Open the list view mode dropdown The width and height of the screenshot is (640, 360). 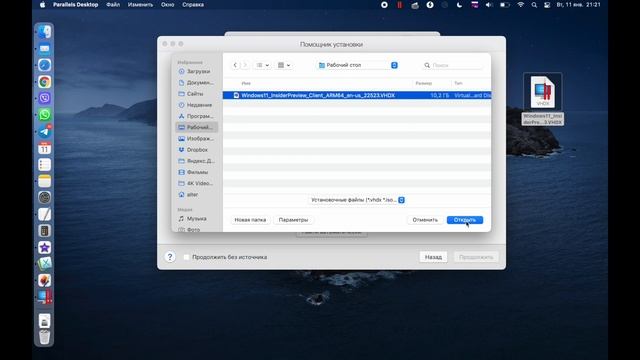point(262,65)
